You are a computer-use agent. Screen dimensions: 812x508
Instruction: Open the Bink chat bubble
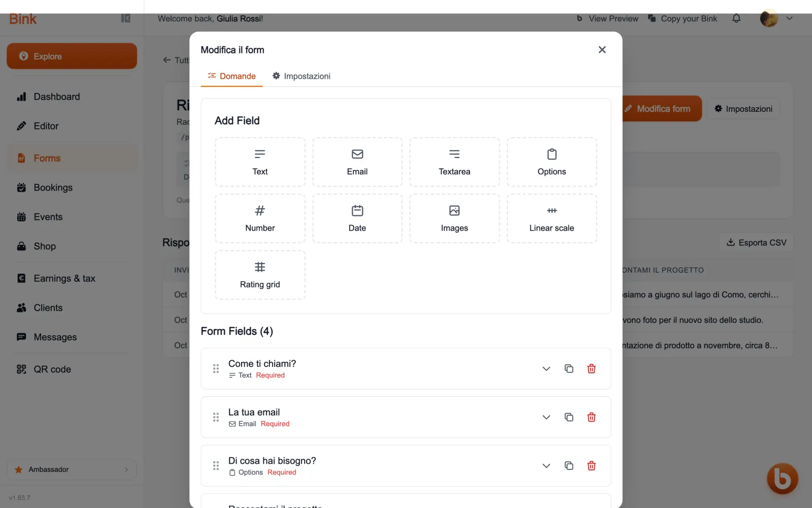click(782, 479)
